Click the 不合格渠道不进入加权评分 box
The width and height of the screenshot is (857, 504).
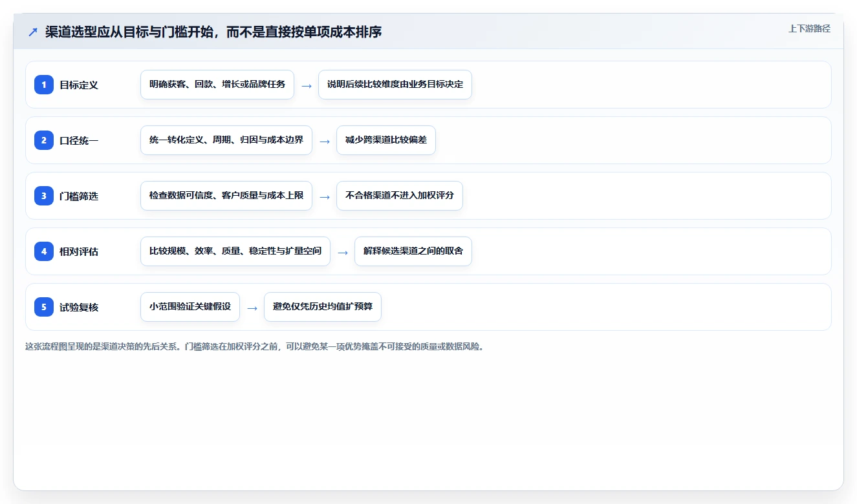pos(400,196)
